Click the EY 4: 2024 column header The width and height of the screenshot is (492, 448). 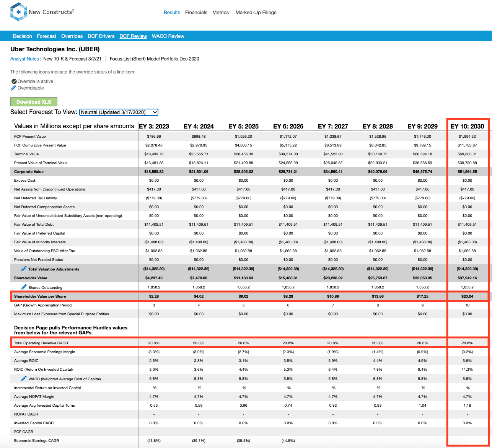coord(199,126)
